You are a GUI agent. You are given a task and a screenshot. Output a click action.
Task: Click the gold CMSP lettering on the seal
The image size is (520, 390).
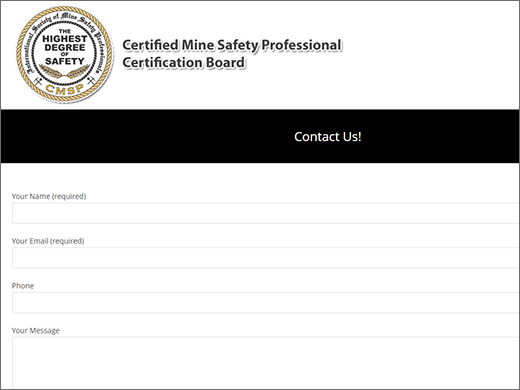[65, 89]
